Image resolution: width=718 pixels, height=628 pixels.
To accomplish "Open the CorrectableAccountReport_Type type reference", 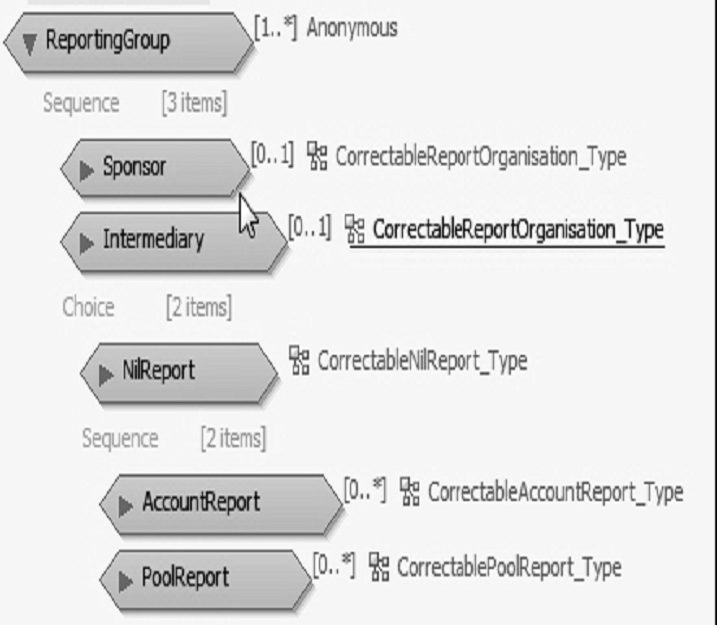I will click(x=555, y=492).
